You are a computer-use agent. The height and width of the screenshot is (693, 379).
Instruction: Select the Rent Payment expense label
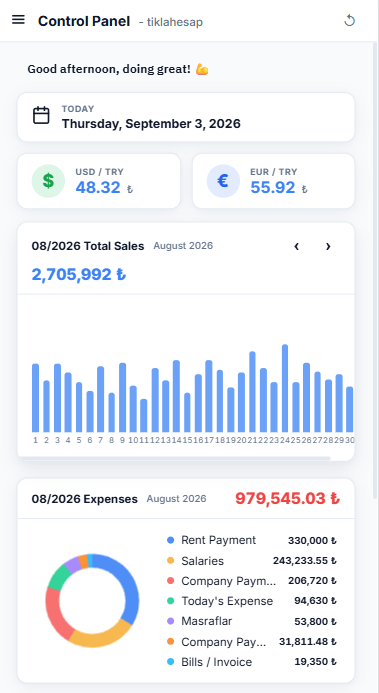point(219,540)
